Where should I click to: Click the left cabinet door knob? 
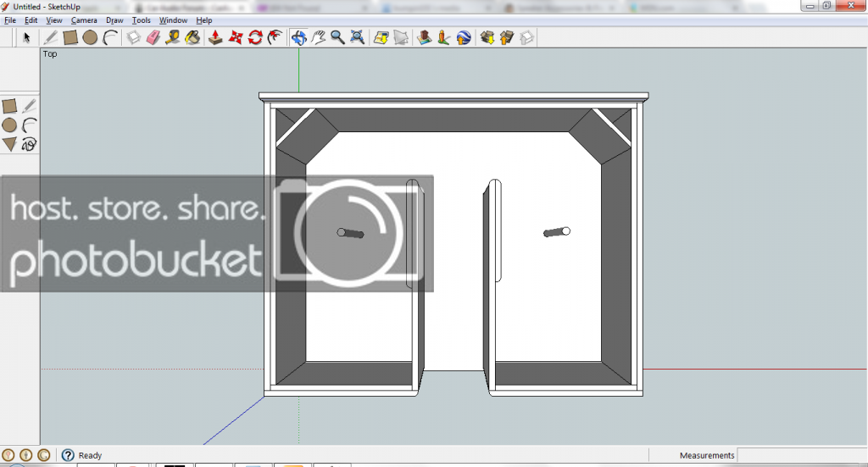(350, 234)
